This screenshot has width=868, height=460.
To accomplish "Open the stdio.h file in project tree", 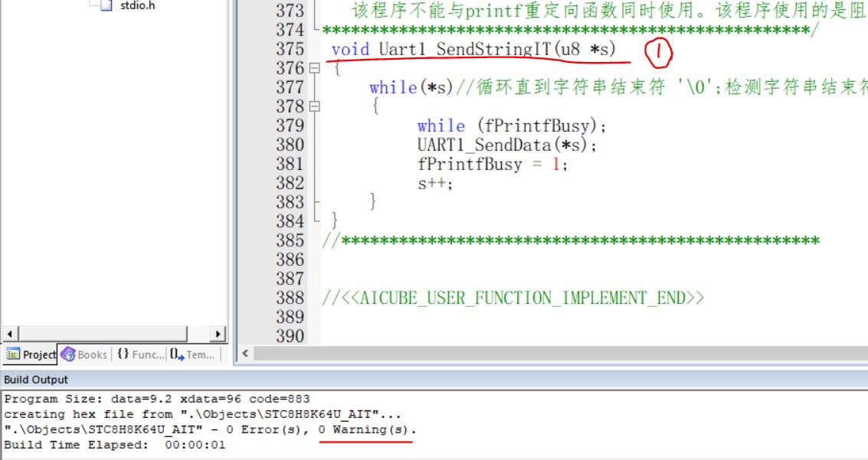I will click(137, 5).
